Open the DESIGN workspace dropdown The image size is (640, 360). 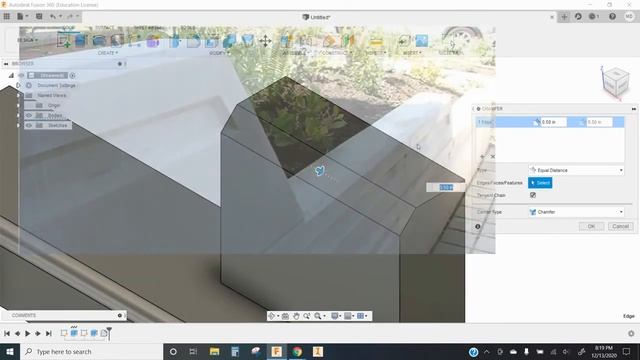click(27, 40)
